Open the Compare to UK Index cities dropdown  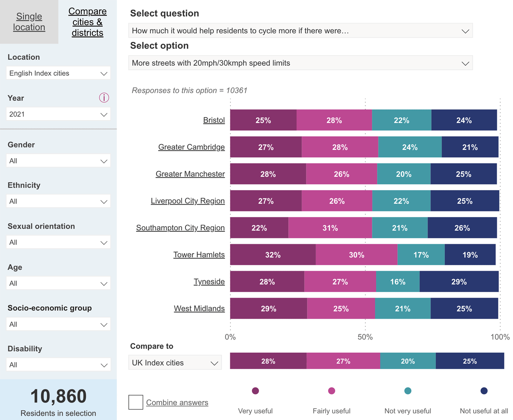[x=175, y=362]
